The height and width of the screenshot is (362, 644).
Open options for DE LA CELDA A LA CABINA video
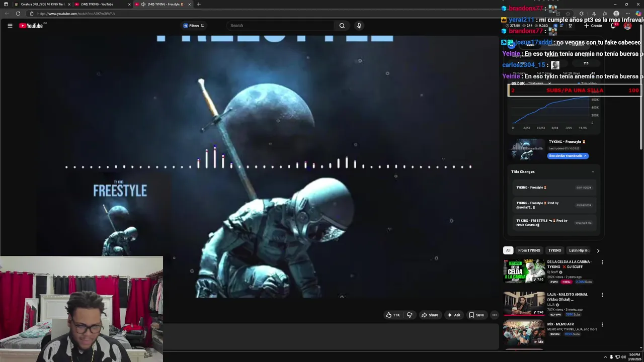(x=602, y=262)
